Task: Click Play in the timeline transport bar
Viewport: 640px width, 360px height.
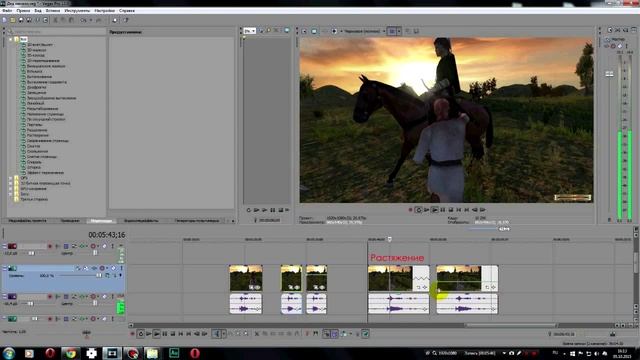Action: pyautogui.click(x=156, y=334)
